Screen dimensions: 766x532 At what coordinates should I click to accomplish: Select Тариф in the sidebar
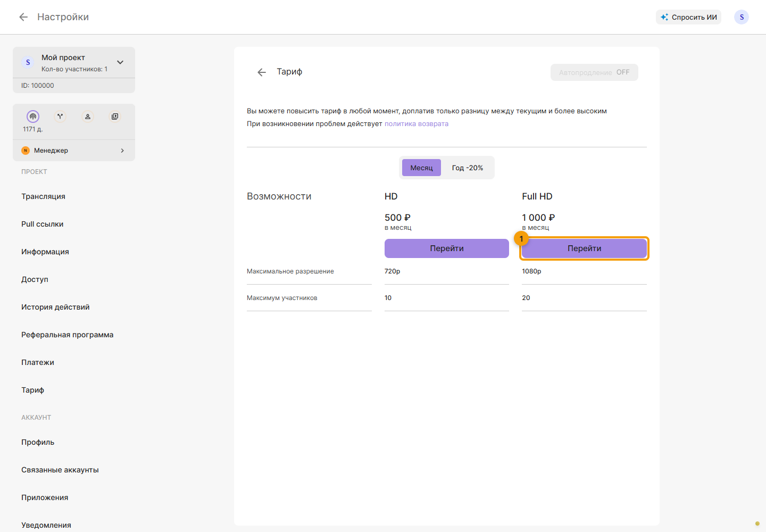[32, 390]
